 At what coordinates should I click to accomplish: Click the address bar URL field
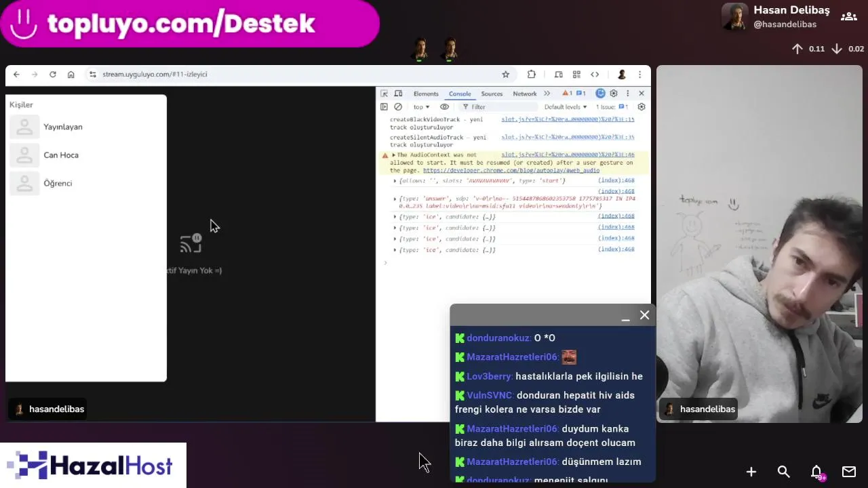[x=298, y=75]
